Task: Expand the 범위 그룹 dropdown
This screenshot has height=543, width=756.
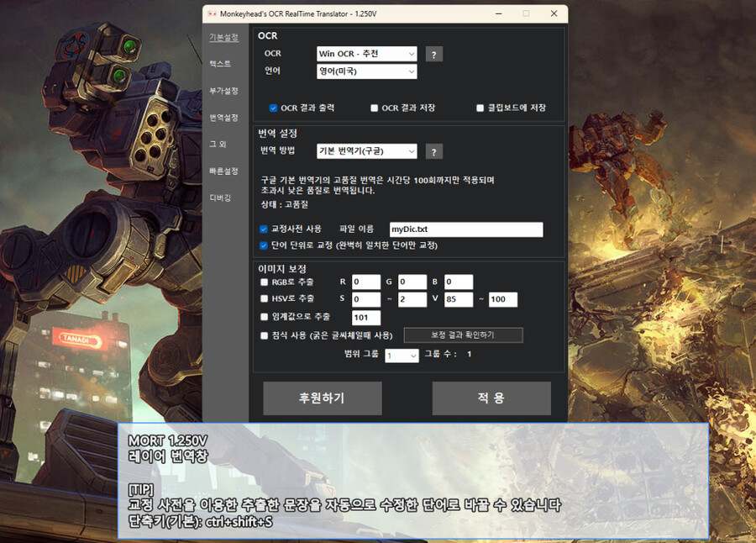Action: pos(402,356)
